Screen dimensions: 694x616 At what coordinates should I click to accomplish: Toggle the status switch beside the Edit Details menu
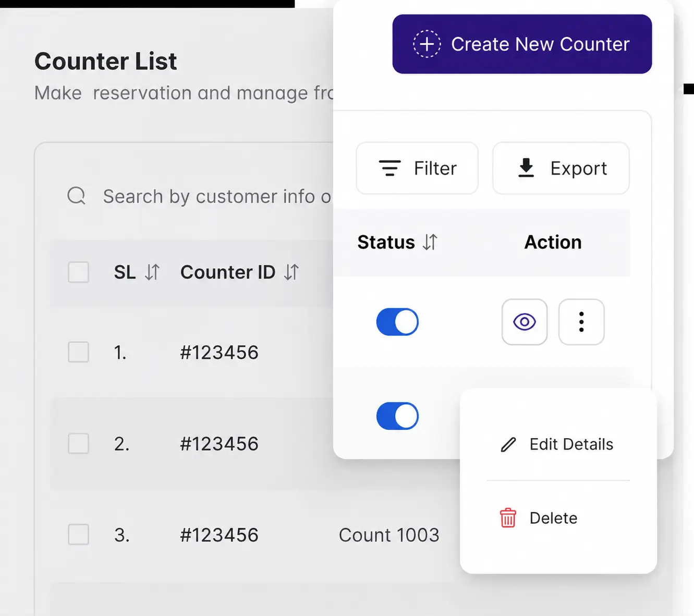(x=397, y=416)
